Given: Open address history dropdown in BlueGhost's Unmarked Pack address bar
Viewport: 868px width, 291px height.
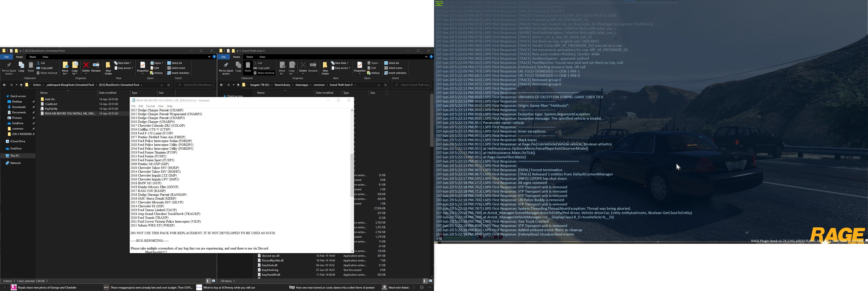Looking at the screenshot, I should click(x=162, y=85).
